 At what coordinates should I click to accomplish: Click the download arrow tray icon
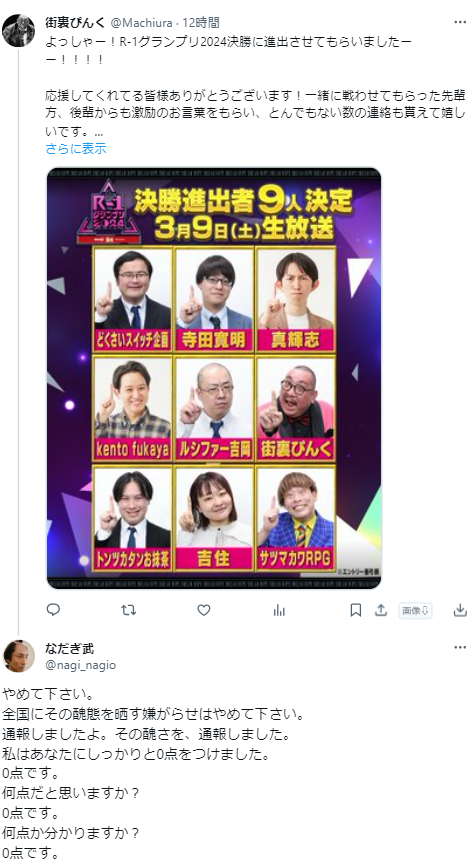(x=460, y=610)
